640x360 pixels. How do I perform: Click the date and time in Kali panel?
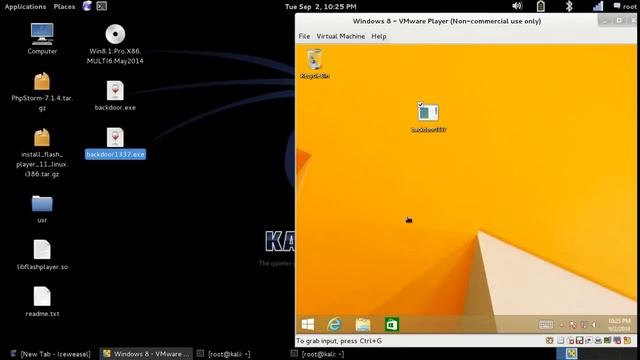coord(320,7)
